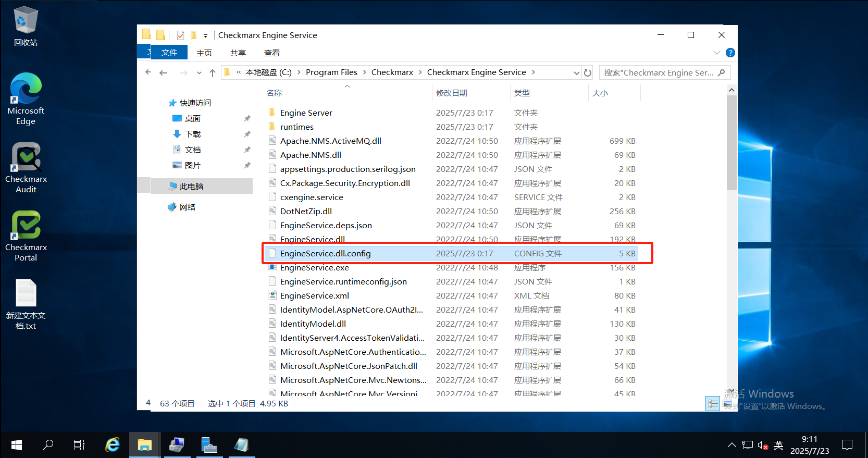
Task: Select the 新建文本文档.txt desktop file
Action: 26,304
